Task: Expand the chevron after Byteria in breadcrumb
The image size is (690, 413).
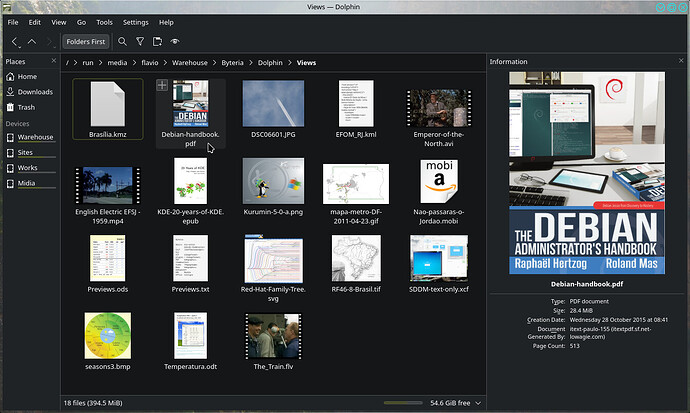Action: click(251, 63)
